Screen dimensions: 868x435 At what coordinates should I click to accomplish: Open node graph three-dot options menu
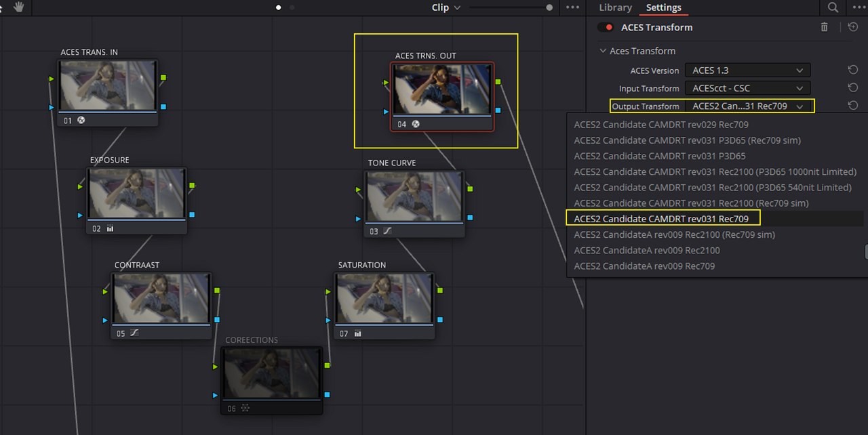(x=572, y=7)
